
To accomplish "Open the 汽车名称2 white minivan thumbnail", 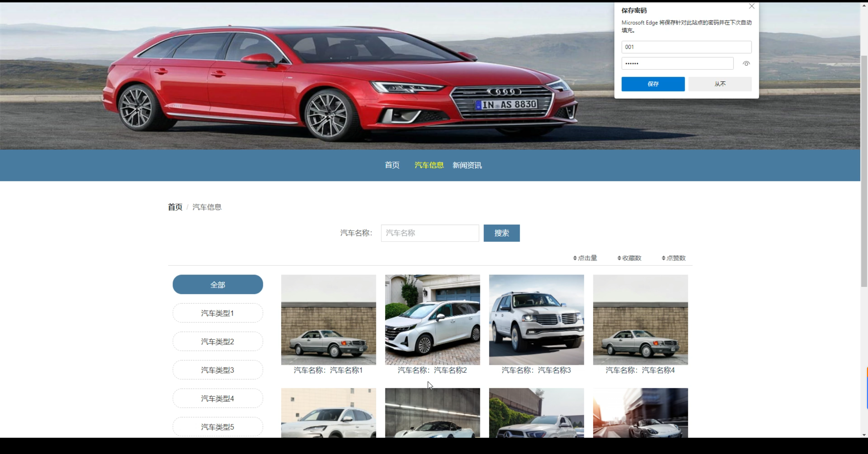I will coord(432,320).
